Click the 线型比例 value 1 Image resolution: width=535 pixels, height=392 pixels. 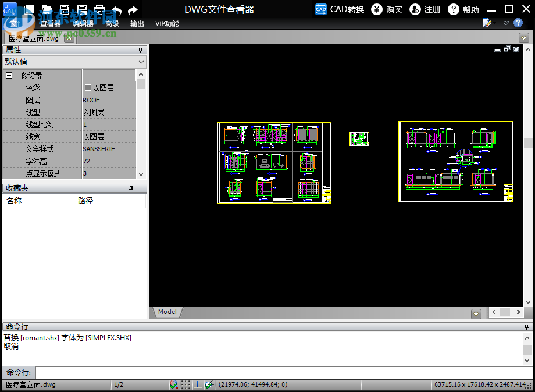click(x=85, y=124)
